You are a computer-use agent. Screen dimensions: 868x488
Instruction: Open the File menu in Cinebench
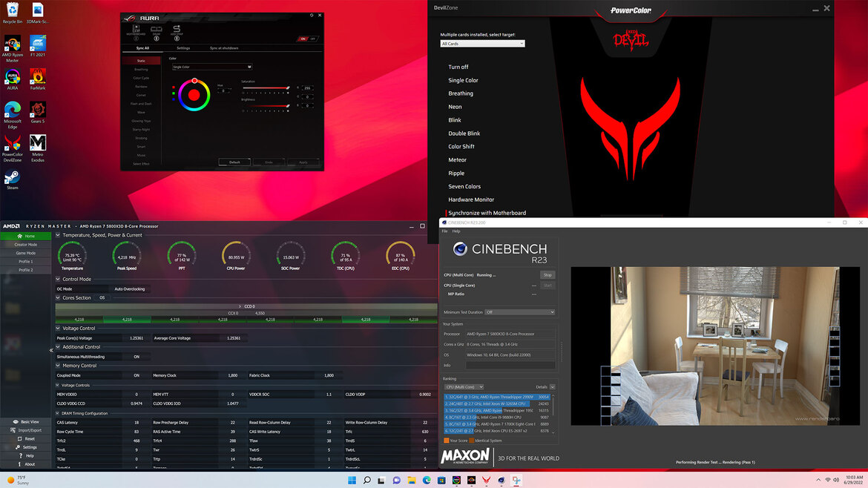[444, 231]
